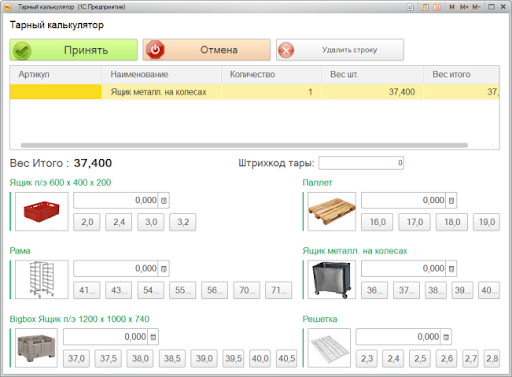
Task: Open calculator for Паллет weight field
Action: coord(451,201)
